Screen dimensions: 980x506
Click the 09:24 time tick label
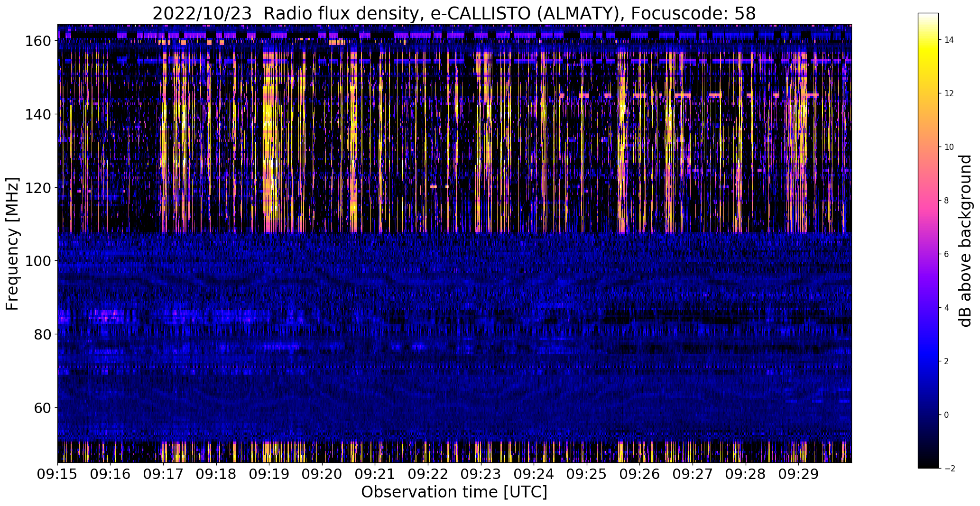pyautogui.click(x=534, y=474)
